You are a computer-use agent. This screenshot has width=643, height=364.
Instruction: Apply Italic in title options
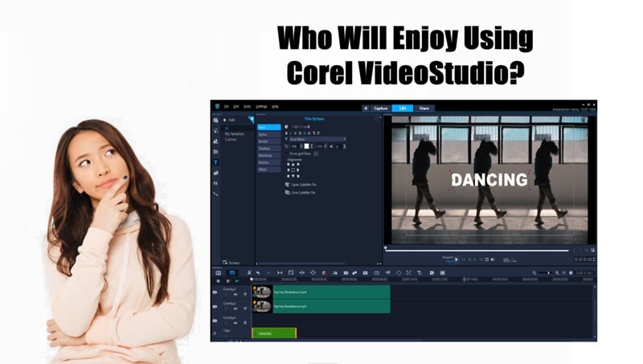click(x=291, y=133)
